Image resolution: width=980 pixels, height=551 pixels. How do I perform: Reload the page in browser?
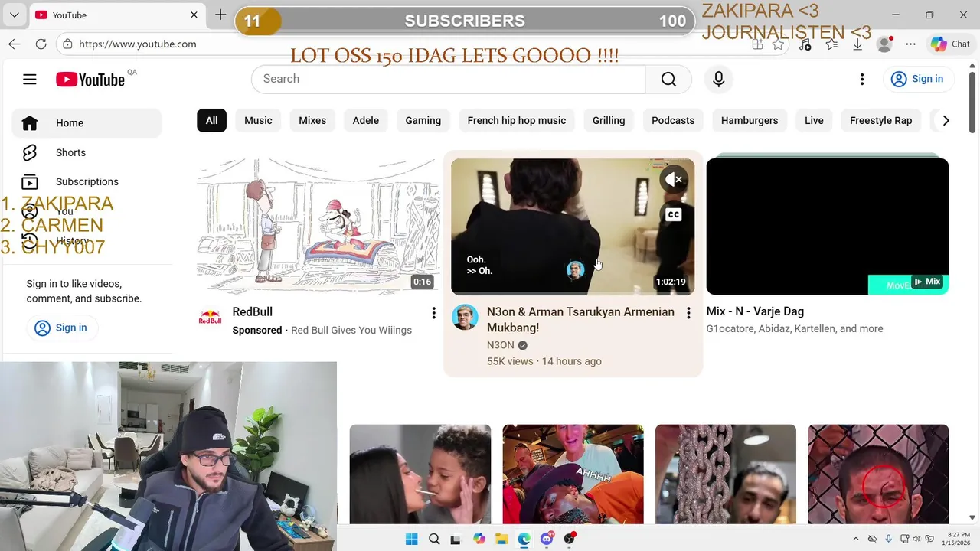[x=41, y=44]
